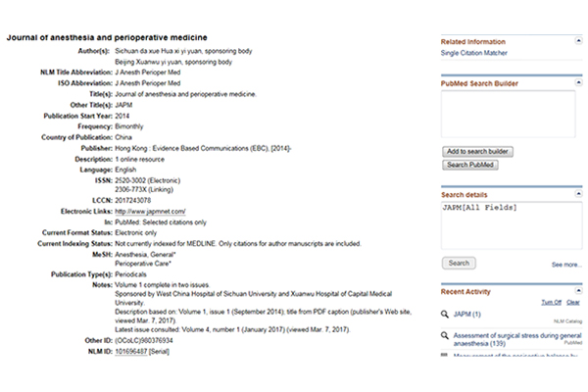Collapse the Related information panel
Image resolution: width=588 pixels, height=392 pixels.
578,40
